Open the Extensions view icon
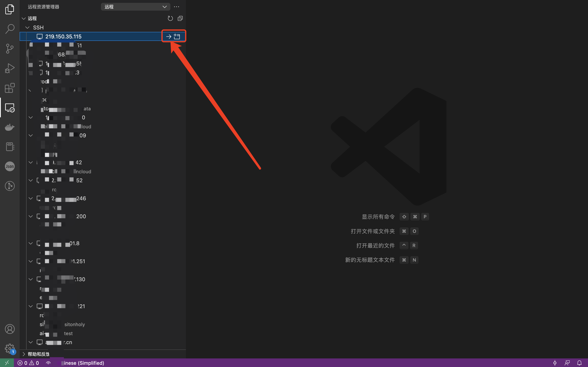The image size is (588, 367). tap(10, 88)
